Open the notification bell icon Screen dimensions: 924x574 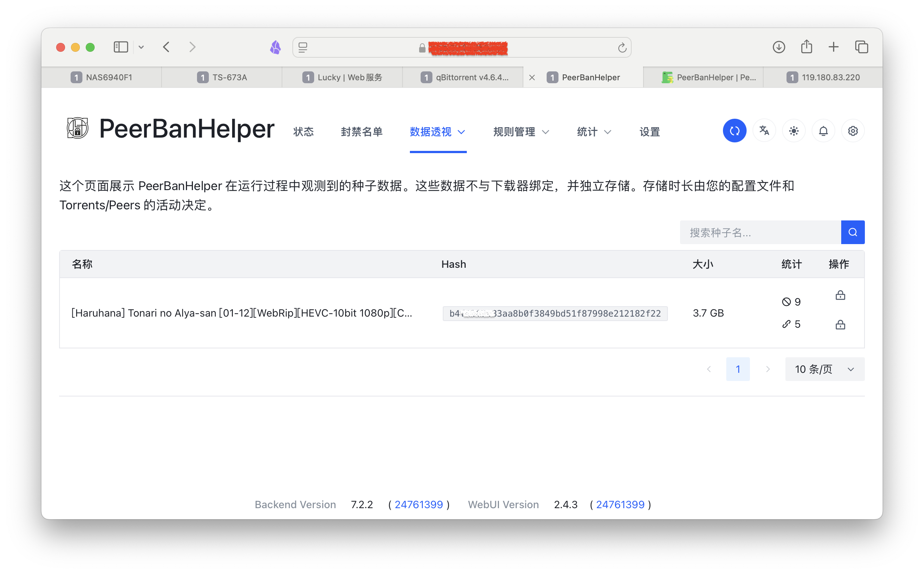click(x=823, y=131)
